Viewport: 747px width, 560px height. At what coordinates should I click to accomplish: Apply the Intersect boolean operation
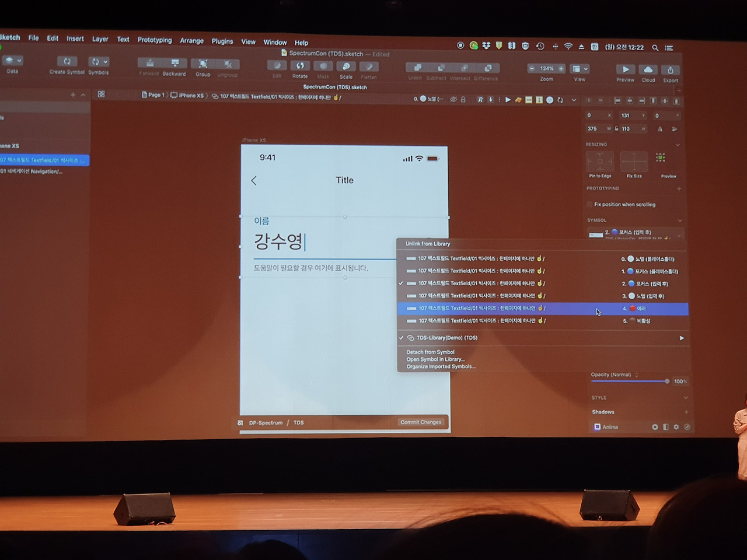[x=464, y=68]
